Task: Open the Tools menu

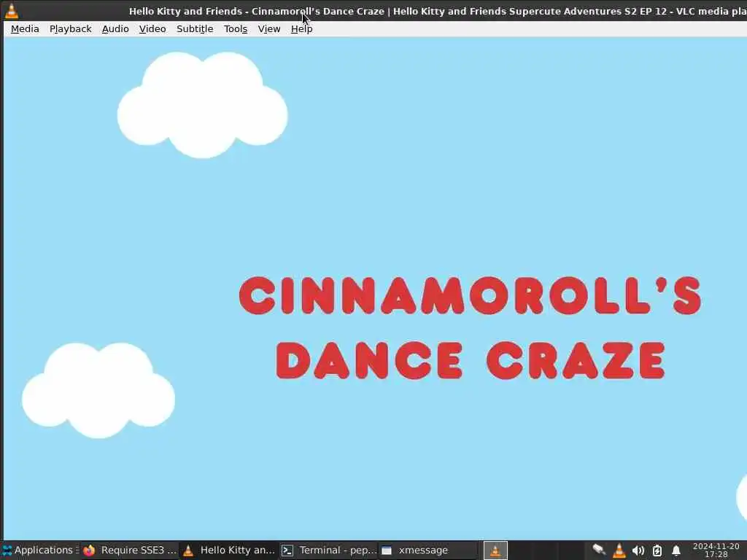Action: click(x=236, y=29)
